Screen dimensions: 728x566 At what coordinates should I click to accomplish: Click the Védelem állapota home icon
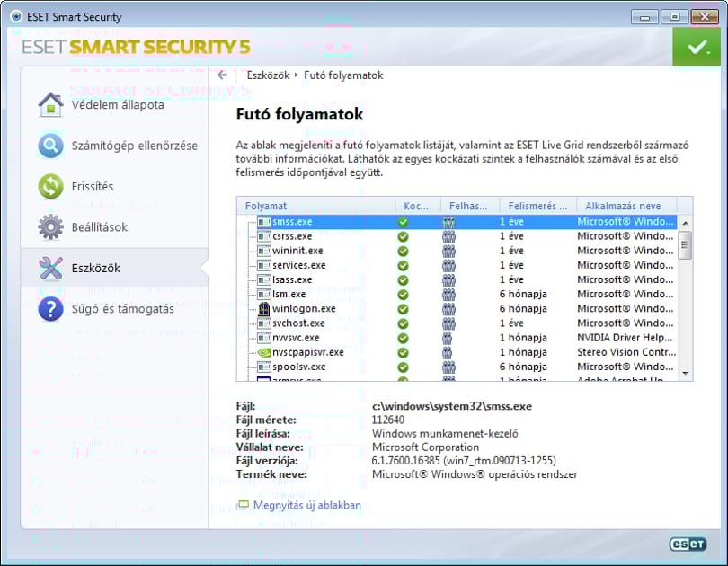coord(50,104)
